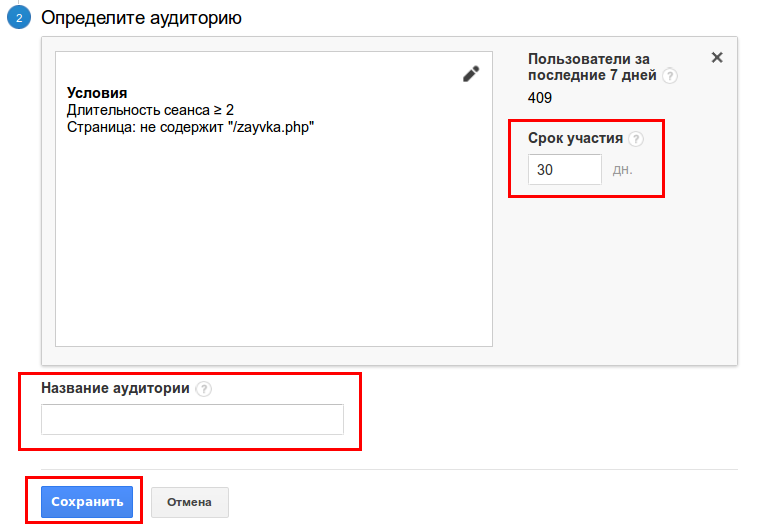Click the 'Длительность сеанса ≥ 2' condition
Screen dimensions: 773x525
[x=150, y=110]
